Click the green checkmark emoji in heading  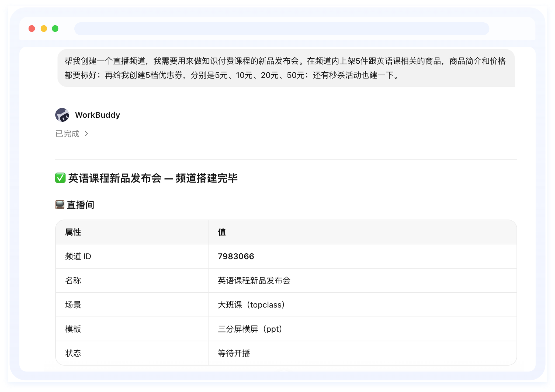coord(60,178)
